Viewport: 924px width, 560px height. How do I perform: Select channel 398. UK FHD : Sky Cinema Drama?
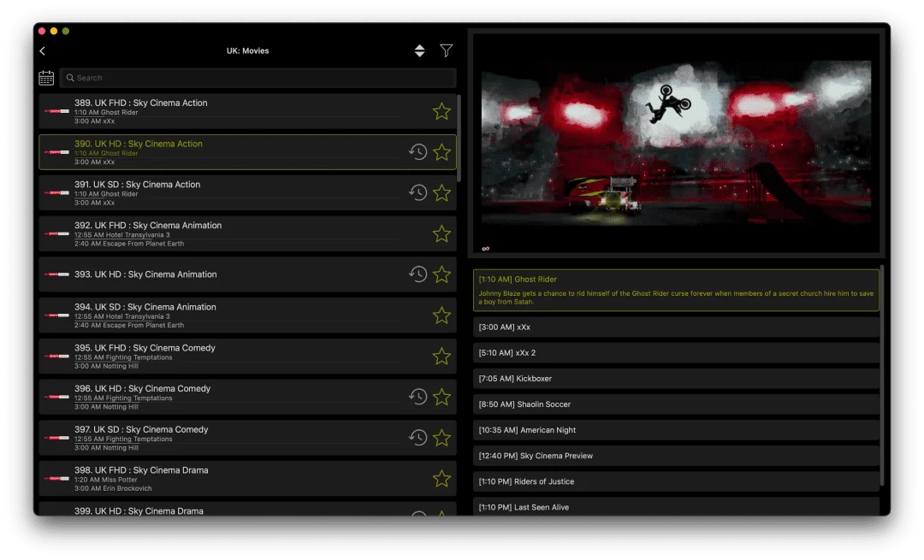(247, 479)
